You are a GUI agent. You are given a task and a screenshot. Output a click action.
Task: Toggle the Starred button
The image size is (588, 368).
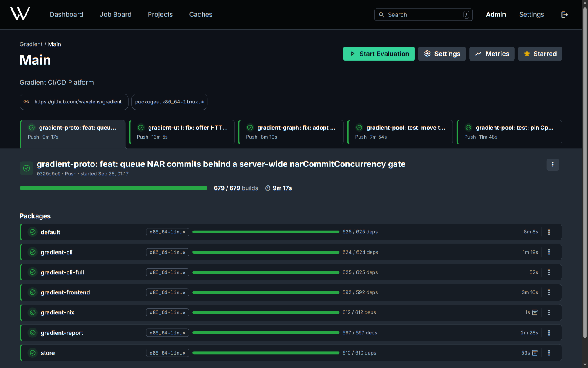coord(540,54)
